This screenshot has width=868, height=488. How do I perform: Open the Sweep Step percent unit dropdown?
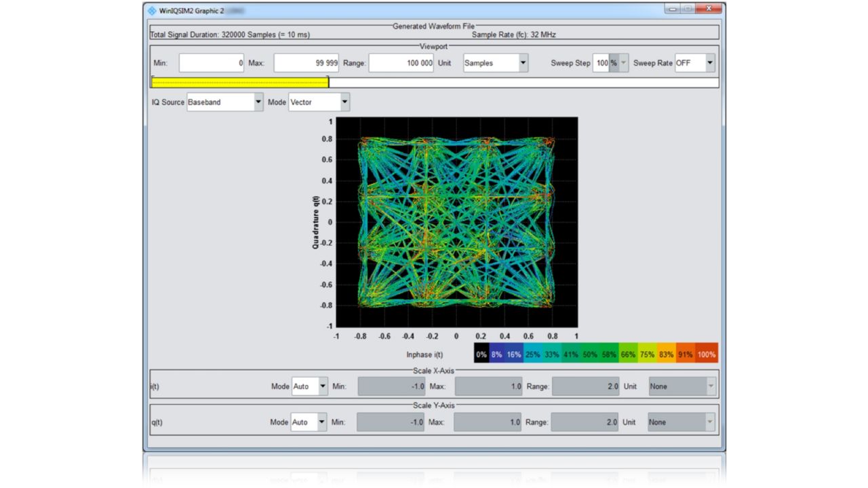(x=619, y=63)
